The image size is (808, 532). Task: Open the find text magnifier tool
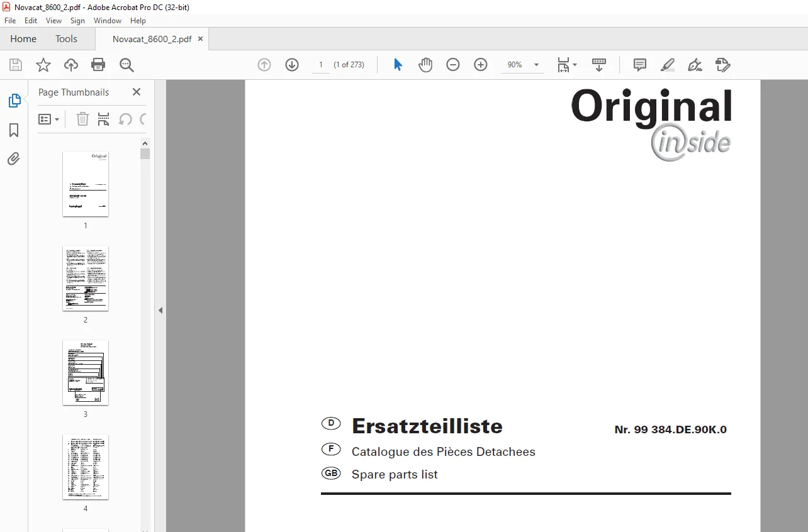(126, 65)
